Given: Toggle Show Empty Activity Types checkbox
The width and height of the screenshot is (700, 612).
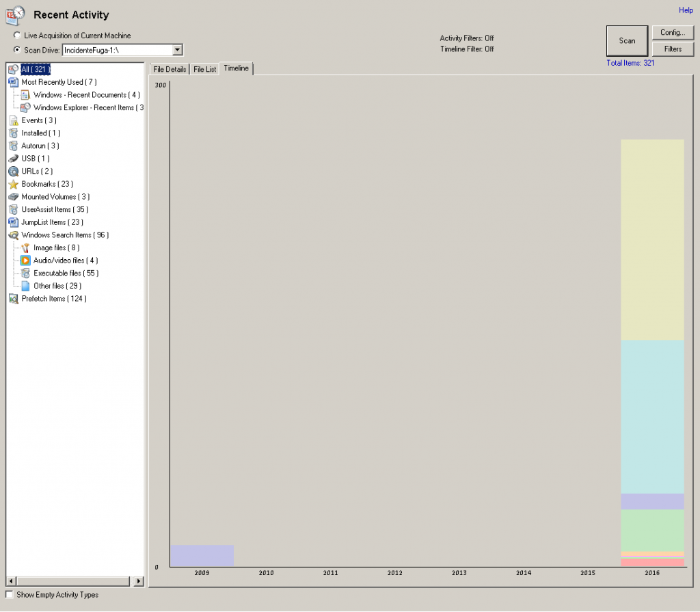Looking at the screenshot, I should tap(10, 595).
